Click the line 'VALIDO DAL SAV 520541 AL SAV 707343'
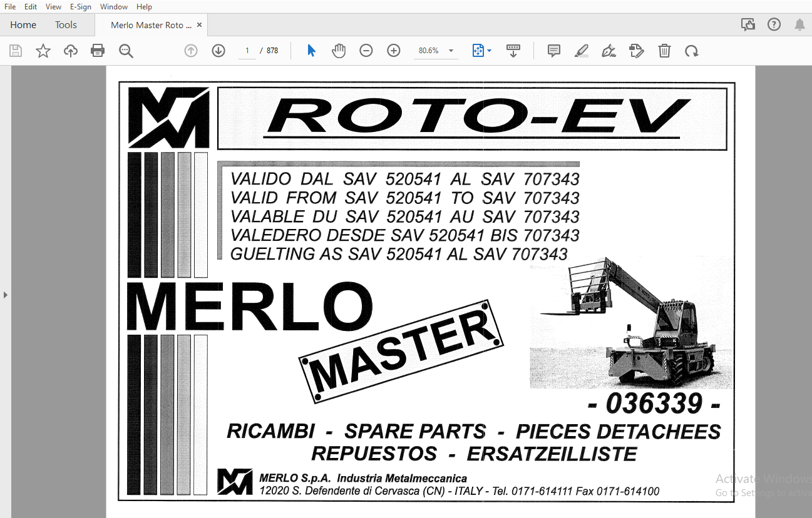Viewport: 812px width, 518px height. tap(405, 179)
